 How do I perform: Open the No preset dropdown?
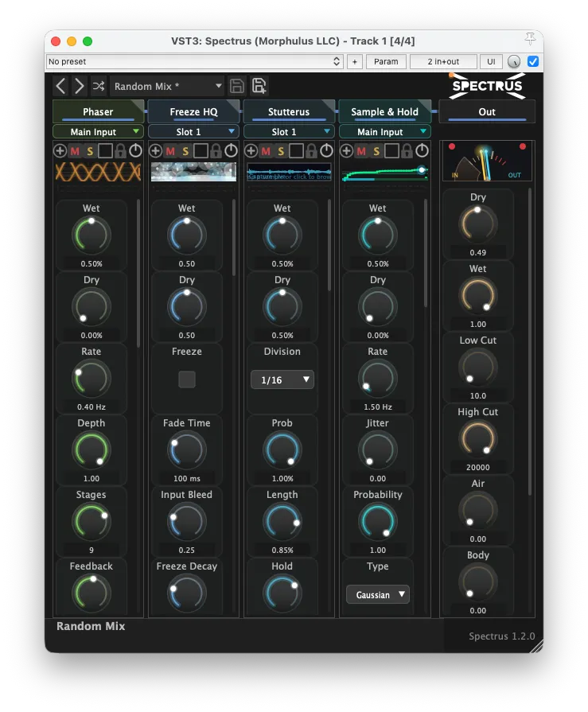[x=194, y=61]
